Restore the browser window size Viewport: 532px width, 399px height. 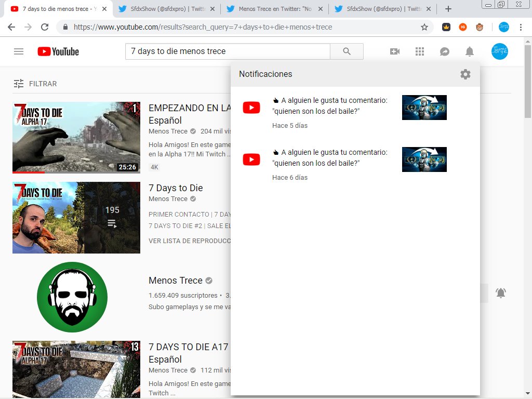click(501, 4)
